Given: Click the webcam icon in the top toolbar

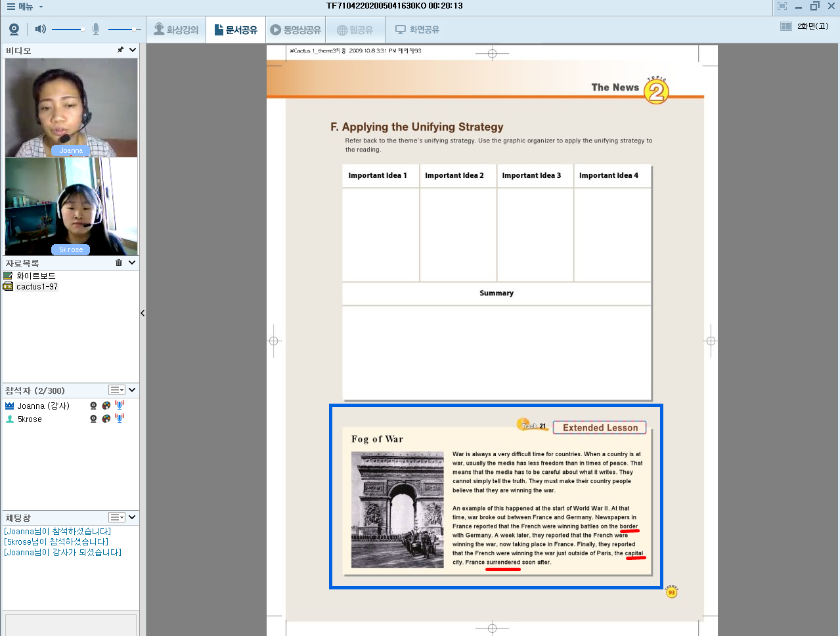Looking at the screenshot, I should coord(14,30).
